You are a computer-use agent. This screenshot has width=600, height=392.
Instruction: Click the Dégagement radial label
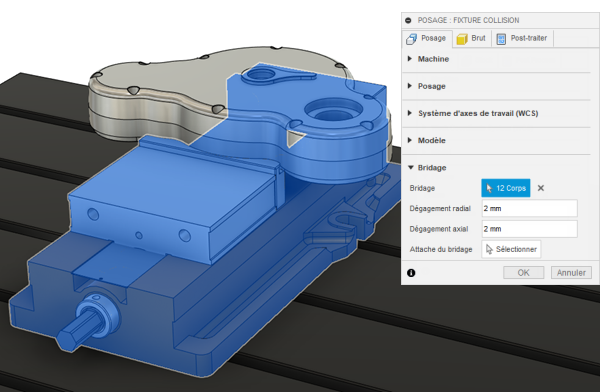tap(440, 209)
